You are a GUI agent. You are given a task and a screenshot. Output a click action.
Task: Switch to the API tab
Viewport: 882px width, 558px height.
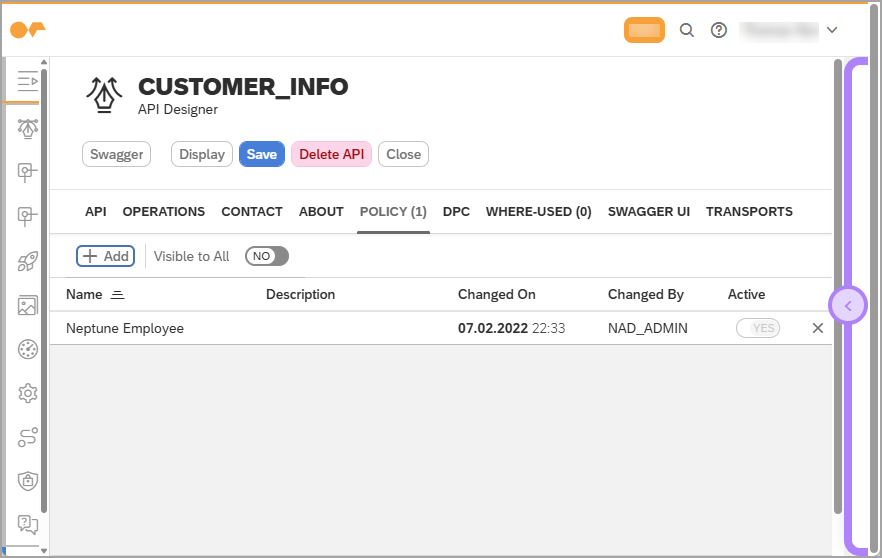point(96,212)
